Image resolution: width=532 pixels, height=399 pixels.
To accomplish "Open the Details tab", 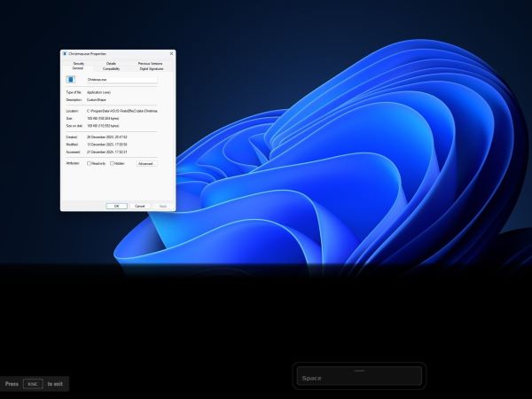I will click(111, 64).
